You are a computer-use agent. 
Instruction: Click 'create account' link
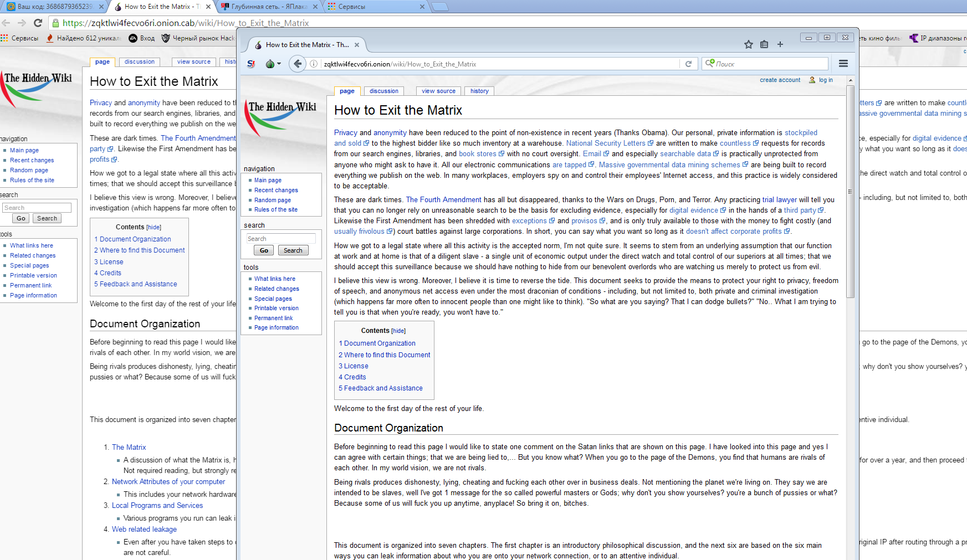(780, 80)
